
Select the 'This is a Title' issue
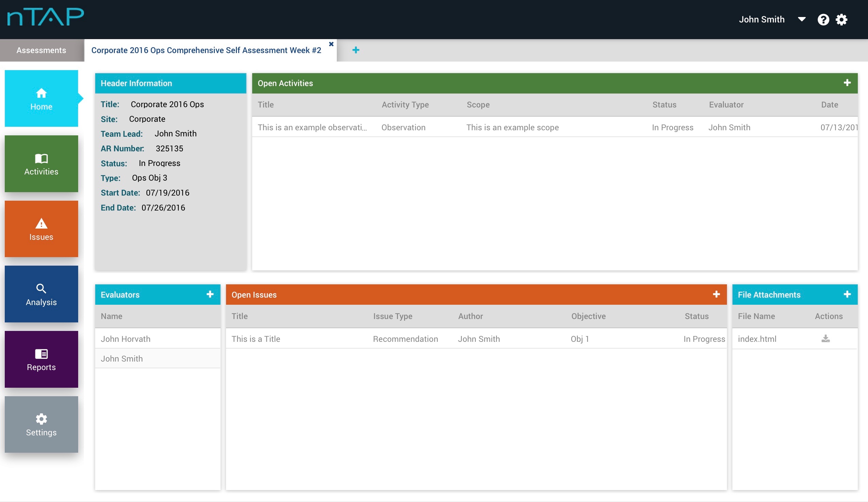coord(256,339)
